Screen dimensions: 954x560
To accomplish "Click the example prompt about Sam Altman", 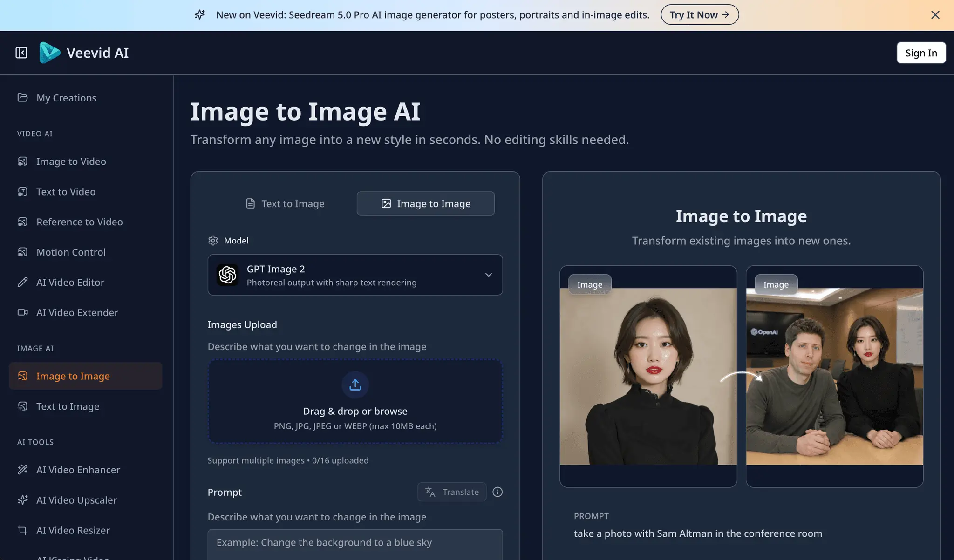I will (698, 533).
